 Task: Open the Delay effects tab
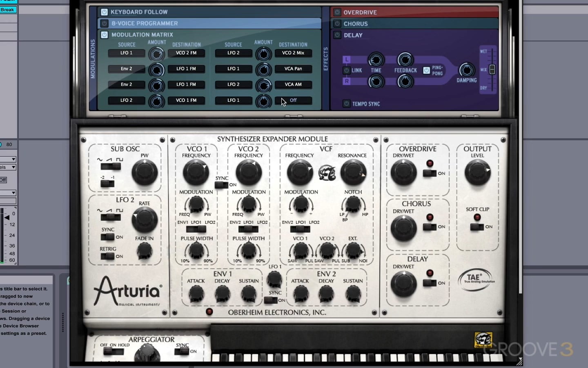[x=415, y=35]
